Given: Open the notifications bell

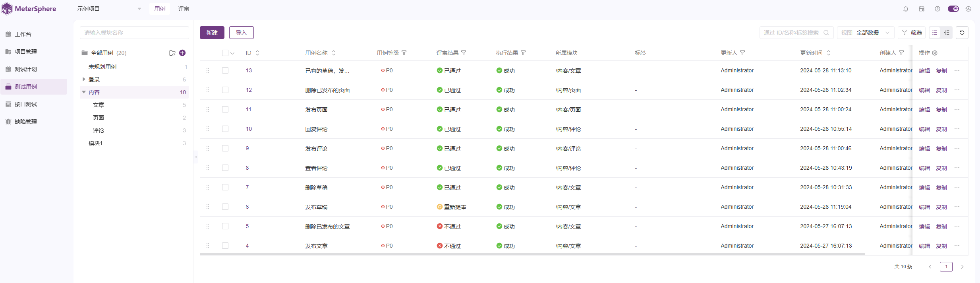Looking at the screenshot, I should click(906, 9).
